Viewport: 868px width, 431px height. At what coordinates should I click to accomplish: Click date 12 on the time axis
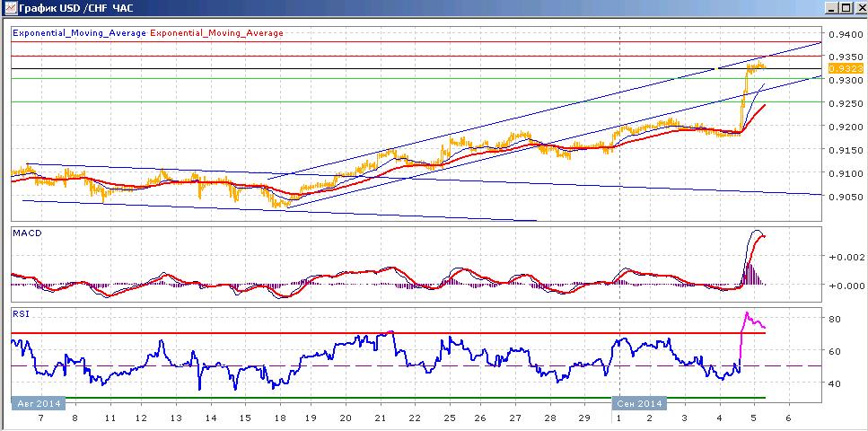(141, 418)
